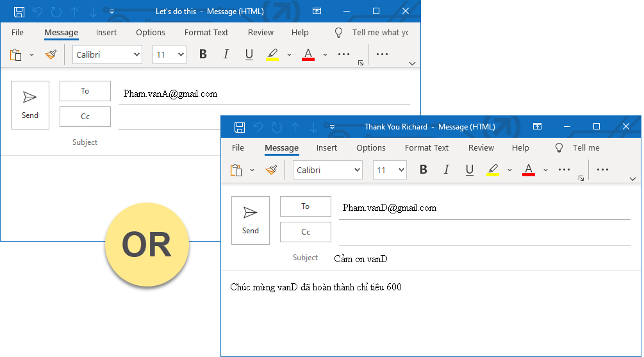Screen dimensions: 644x357
Task: Click Cc button in Thank You Richard window
Action: (306, 232)
